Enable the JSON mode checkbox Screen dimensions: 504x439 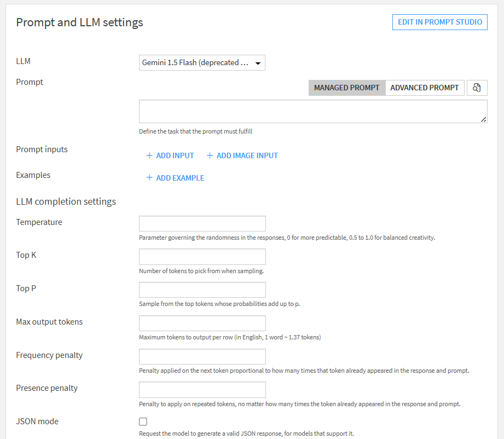click(x=143, y=421)
